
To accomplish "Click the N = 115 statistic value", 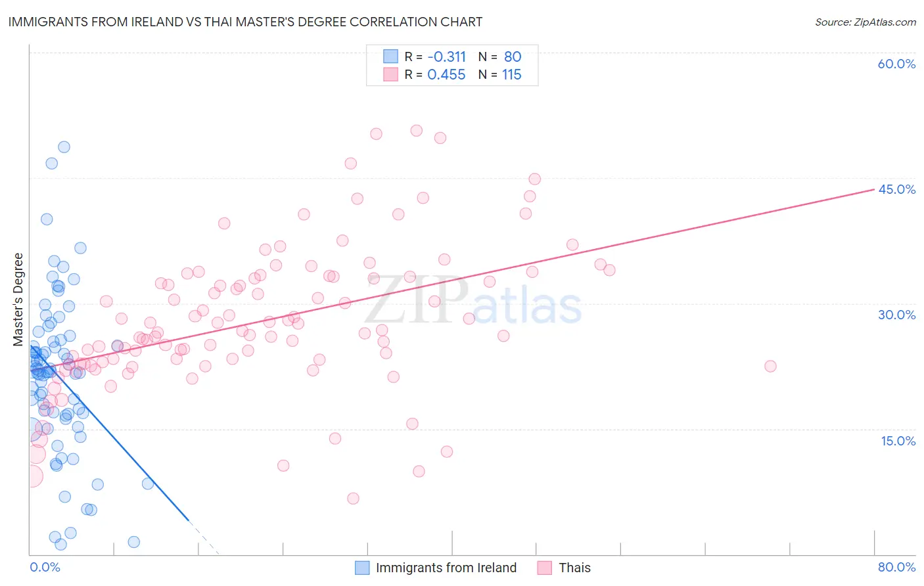I will (500, 74).
